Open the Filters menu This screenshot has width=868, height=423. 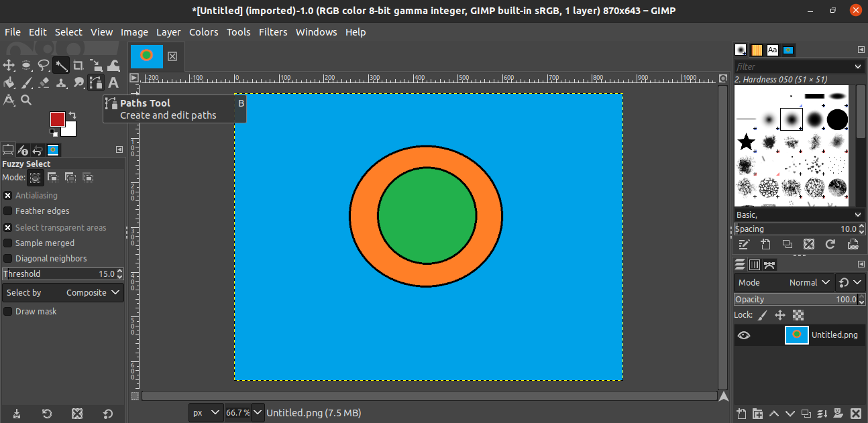coord(273,32)
